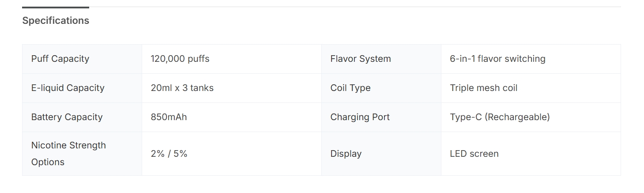This screenshot has width=644, height=193.
Task: Click the Charging Port label
Action: (x=360, y=117)
